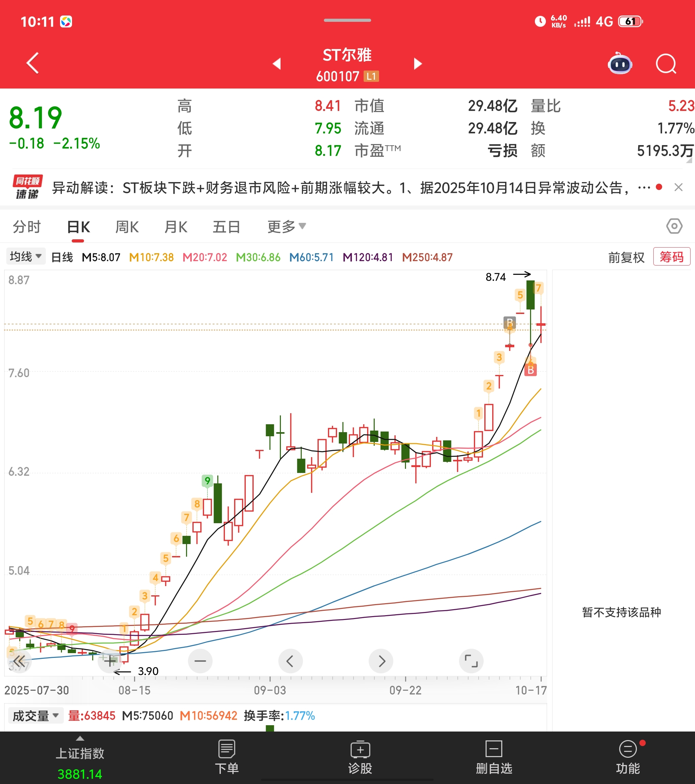The image size is (695, 784).
Task: Zoom out the chart with the minus button
Action: tap(200, 661)
